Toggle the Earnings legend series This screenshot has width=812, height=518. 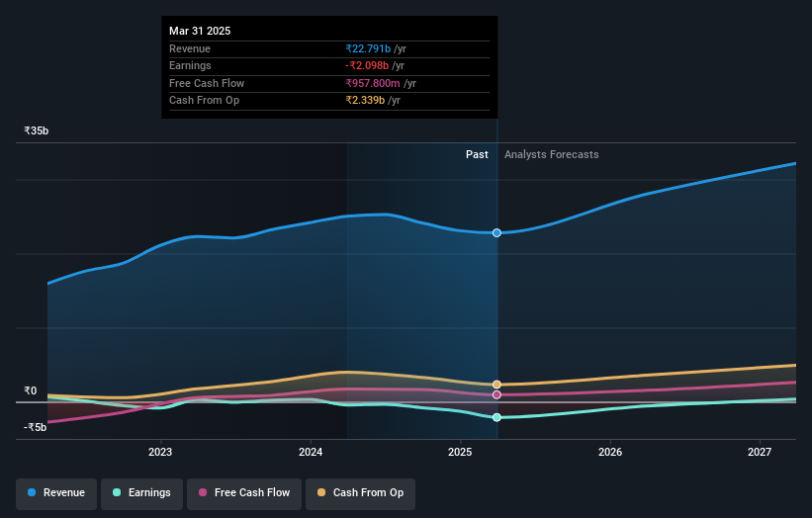tap(141, 493)
